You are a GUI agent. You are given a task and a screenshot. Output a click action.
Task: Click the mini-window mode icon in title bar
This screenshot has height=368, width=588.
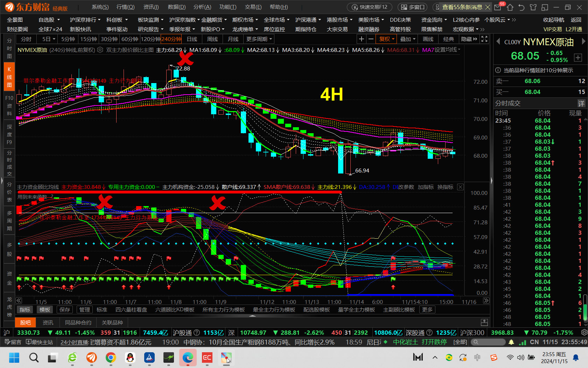coord(545,7)
